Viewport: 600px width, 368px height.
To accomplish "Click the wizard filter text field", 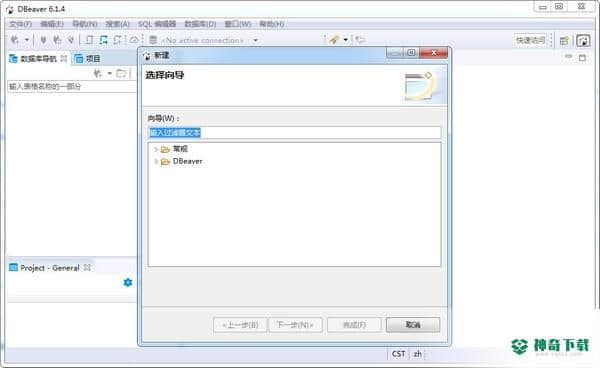I will [294, 133].
